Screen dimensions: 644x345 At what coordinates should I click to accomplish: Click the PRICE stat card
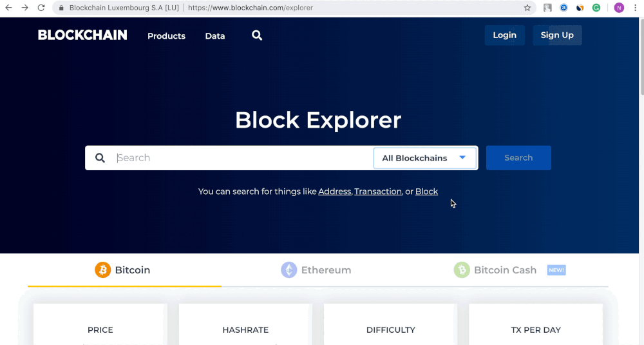point(100,324)
